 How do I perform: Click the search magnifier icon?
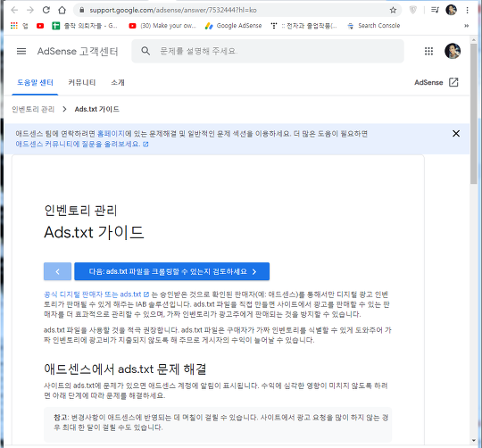(x=145, y=51)
